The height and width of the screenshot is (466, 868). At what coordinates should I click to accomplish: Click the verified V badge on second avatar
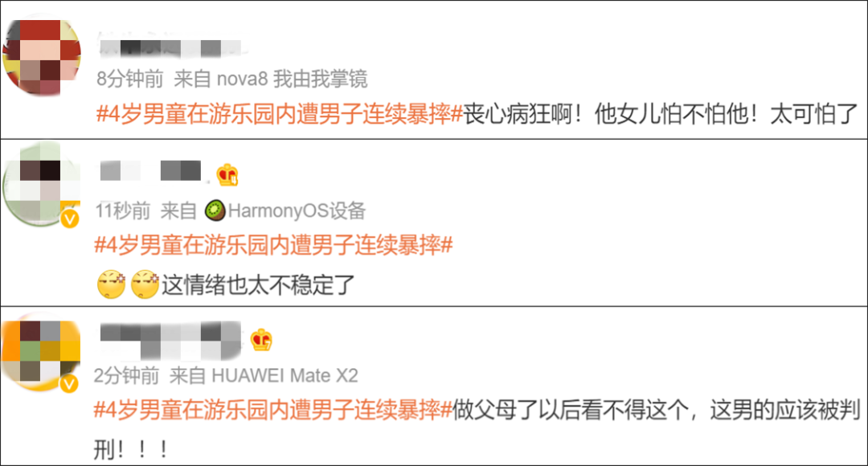(70, 219)
